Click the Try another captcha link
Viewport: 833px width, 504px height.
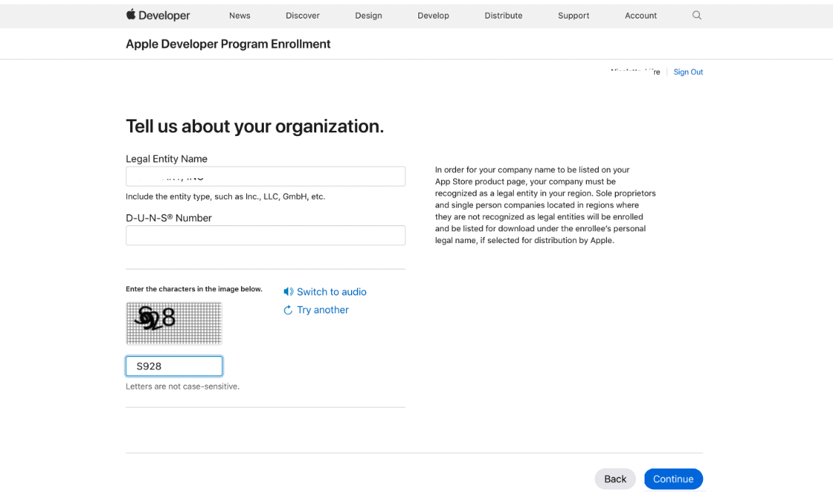pyautogui.click(x=322, y=310)
